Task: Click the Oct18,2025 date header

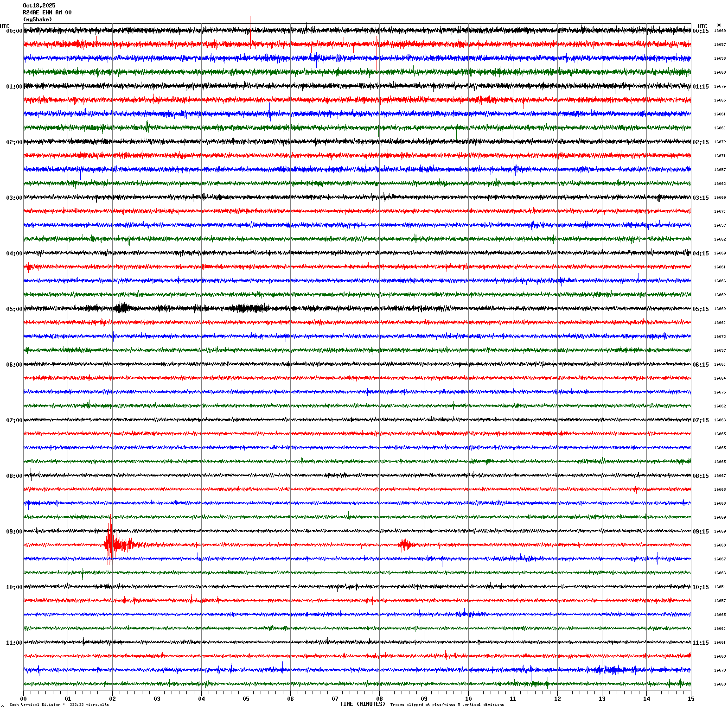Action: 39,6
